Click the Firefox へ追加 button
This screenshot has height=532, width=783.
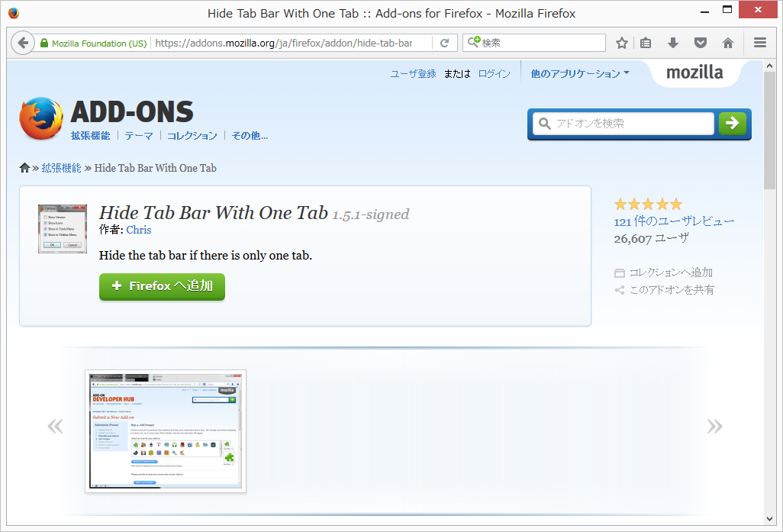[x=162, y=287]
